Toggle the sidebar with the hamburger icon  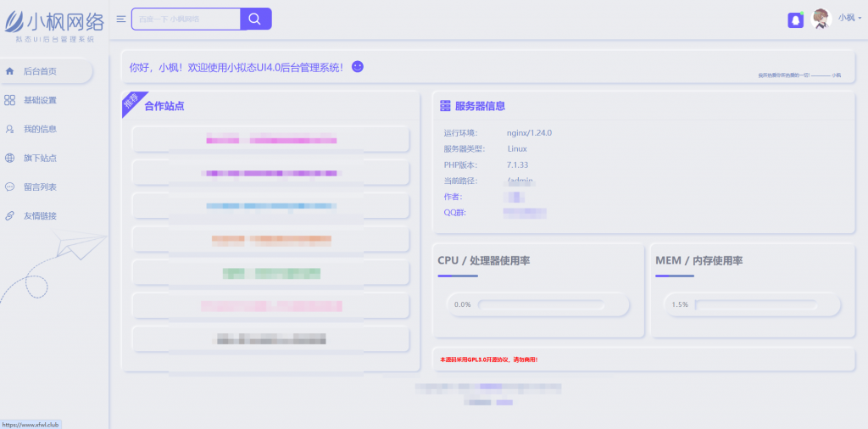(121, 19)
